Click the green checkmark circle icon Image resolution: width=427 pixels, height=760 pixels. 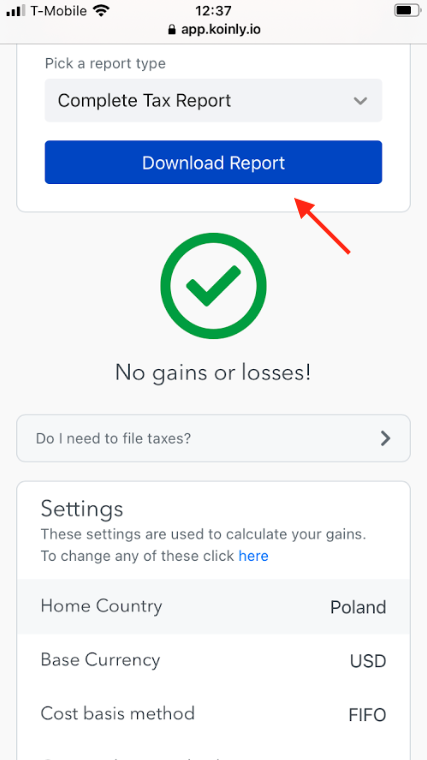pyautogui.click(x=213, y=286)
